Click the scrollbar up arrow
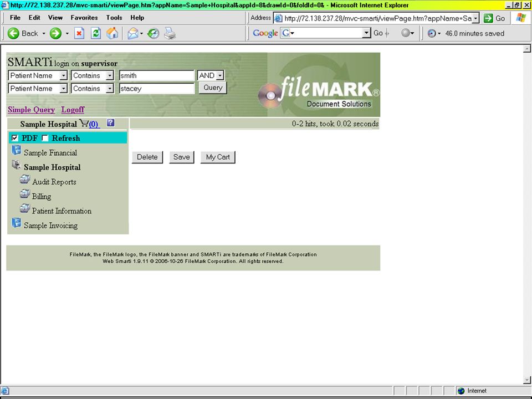Screen dimensions: 532x399 [526, 49]
